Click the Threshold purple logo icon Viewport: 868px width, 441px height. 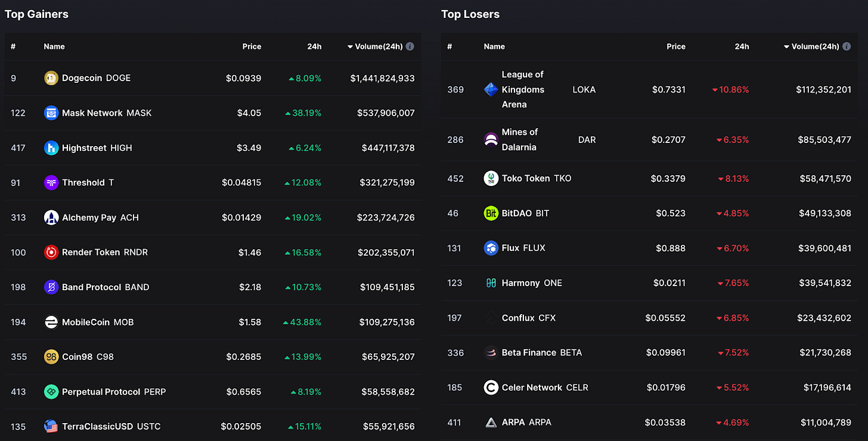pyautogui.click(x=51, y=182)
